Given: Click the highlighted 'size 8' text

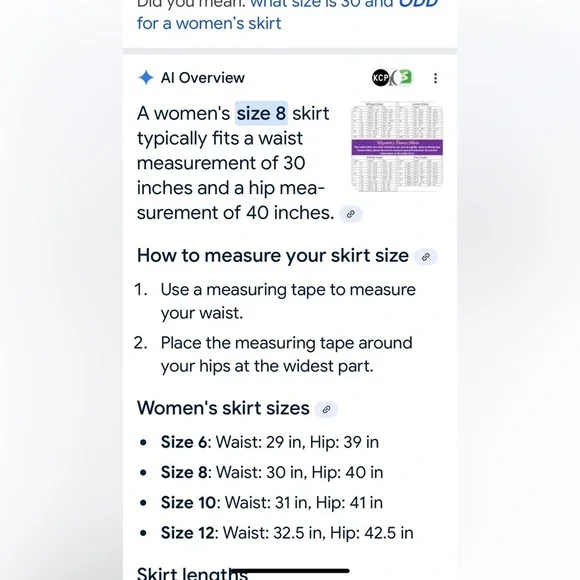Looking at the screenshot, I should (262, 113).
